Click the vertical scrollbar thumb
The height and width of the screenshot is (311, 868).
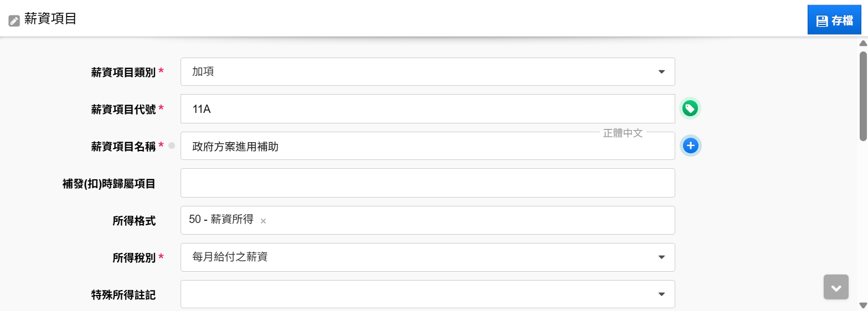[863, 96]
